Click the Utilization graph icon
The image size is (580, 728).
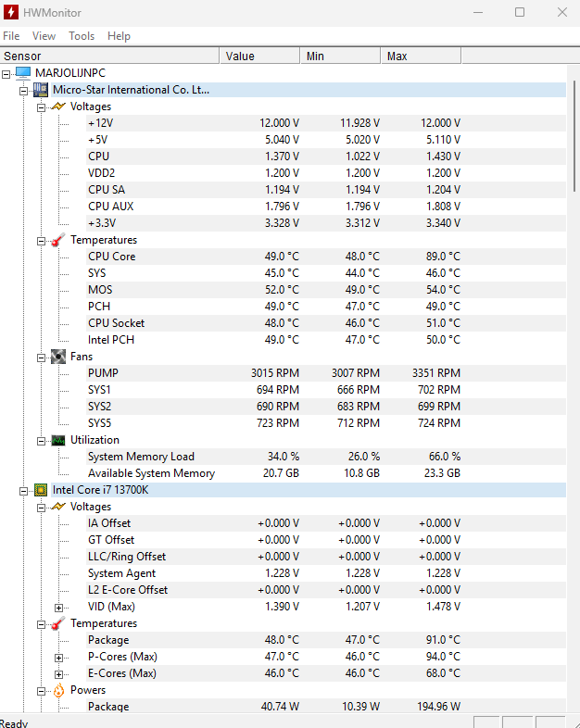click(58, 440)
